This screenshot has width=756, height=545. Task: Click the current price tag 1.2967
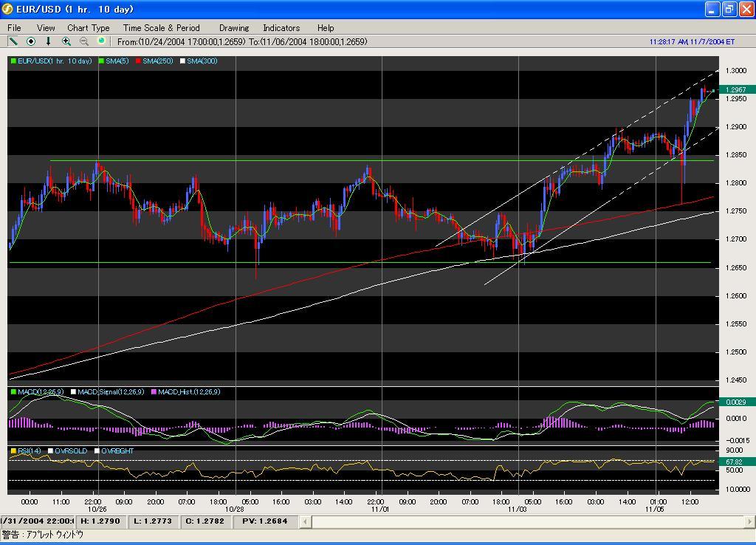coord(737,89)
